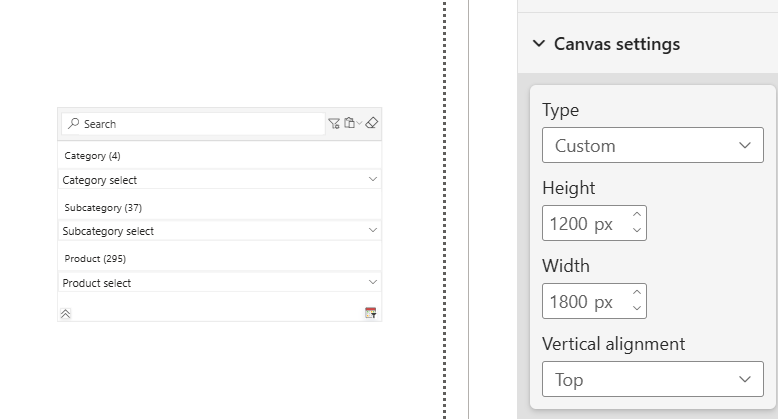Open the Vertical alignment dropdown showing Top
The image size is (778, 419).
tap(652, 379)
